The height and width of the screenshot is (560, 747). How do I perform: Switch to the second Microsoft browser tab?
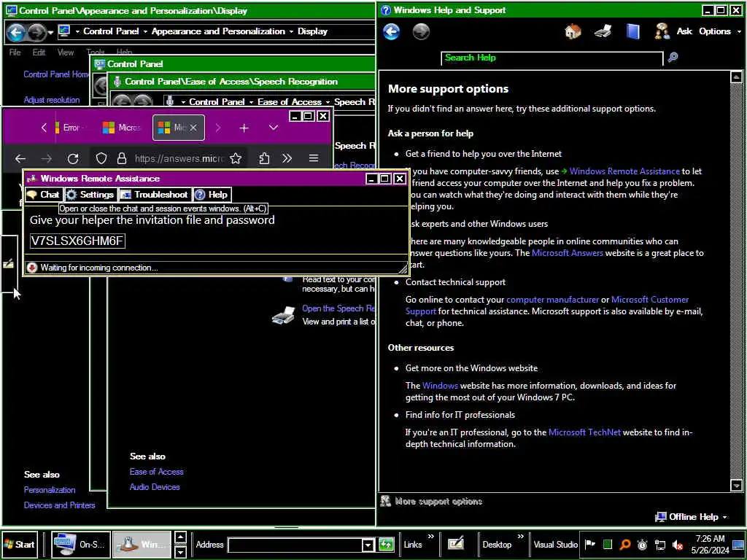(122, 128)
